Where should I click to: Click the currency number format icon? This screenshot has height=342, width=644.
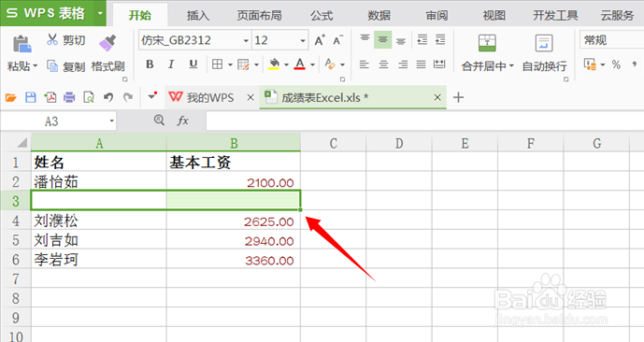pos(590,64)
